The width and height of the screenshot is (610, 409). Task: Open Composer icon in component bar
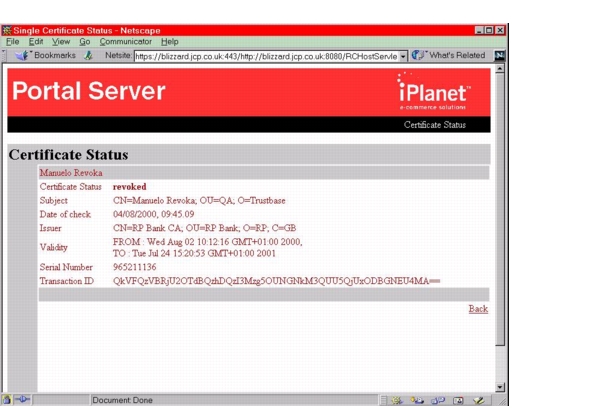tap(479, 400)
